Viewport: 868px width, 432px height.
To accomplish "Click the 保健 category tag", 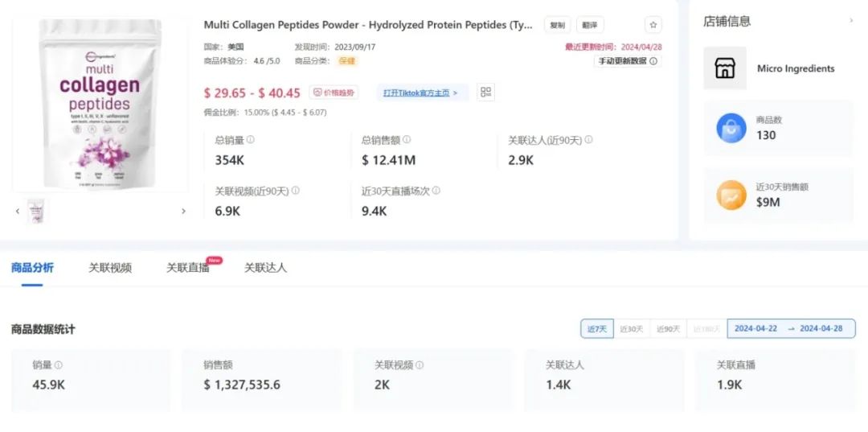I will pos(348,61).
